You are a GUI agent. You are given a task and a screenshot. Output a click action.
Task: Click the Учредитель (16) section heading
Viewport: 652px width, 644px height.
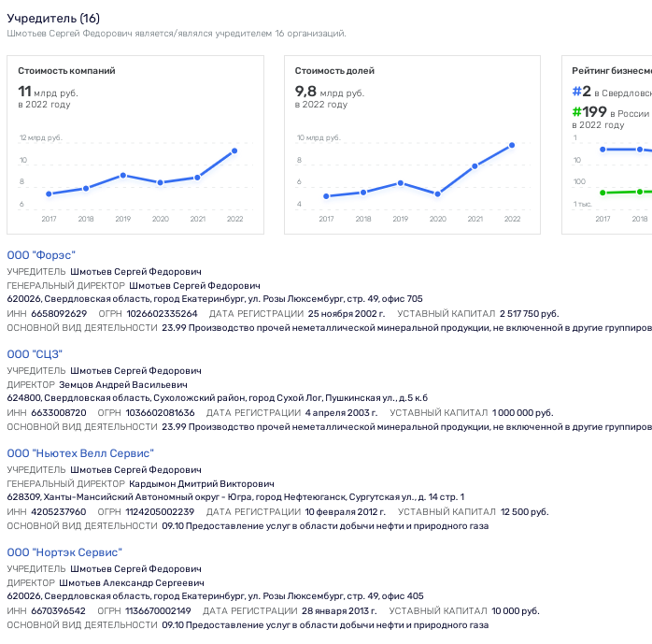tap(53, 19)
